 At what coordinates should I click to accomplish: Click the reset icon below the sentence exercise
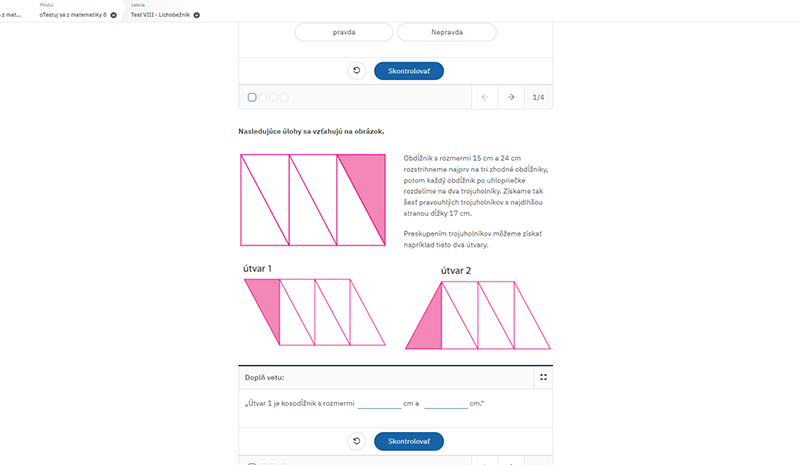coord(357,441)
